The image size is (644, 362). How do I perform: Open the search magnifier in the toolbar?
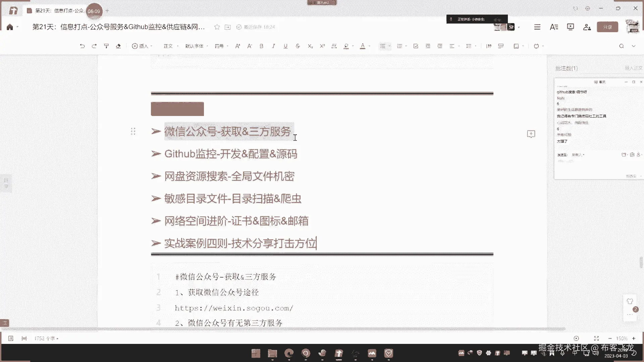point(621,46)
